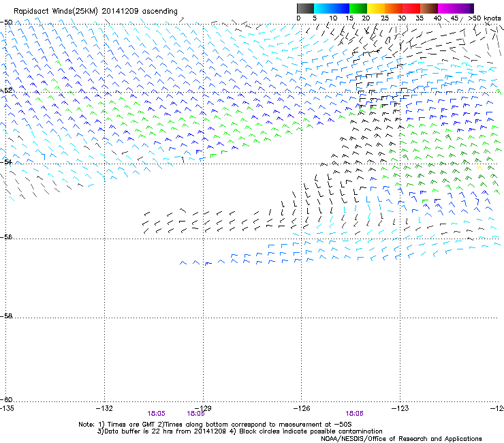Click the brown 35-40 knots color swatch
The height and width of the screenshot is (443, 504).
click(x=429, y=8)
